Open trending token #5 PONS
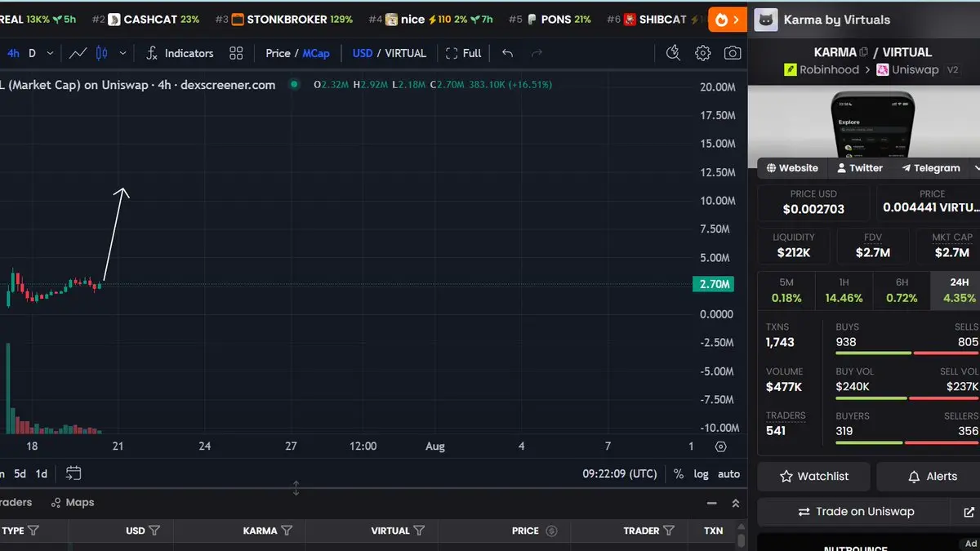 [550, 20]
